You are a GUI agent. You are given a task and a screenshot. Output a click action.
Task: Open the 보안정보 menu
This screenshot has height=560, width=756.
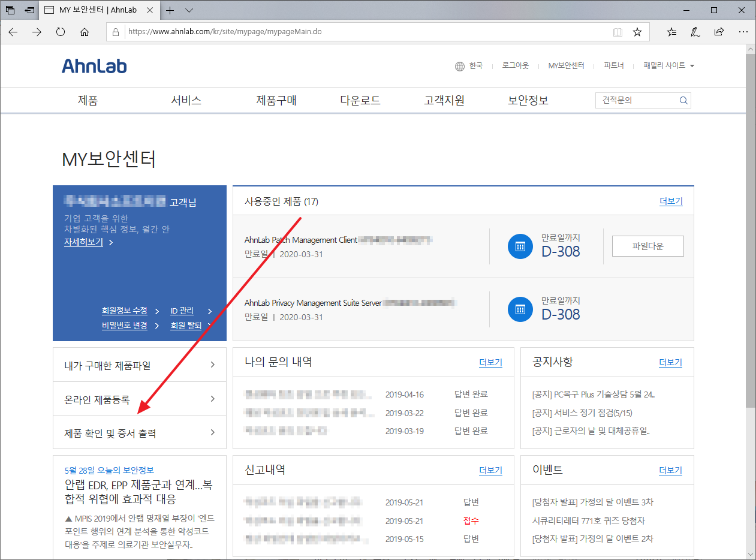(528, 101)
